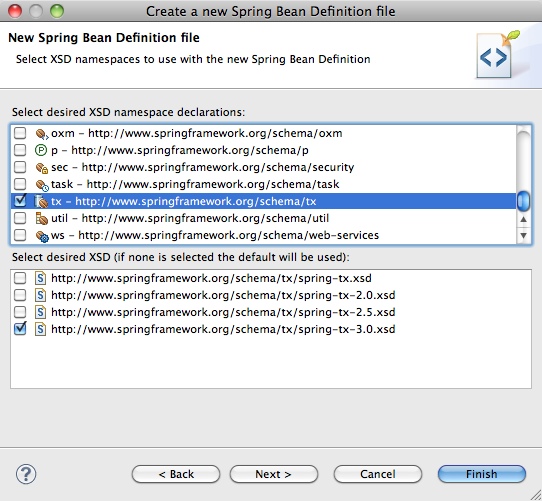Click the ws namespace gear icon

coord(42,235)
